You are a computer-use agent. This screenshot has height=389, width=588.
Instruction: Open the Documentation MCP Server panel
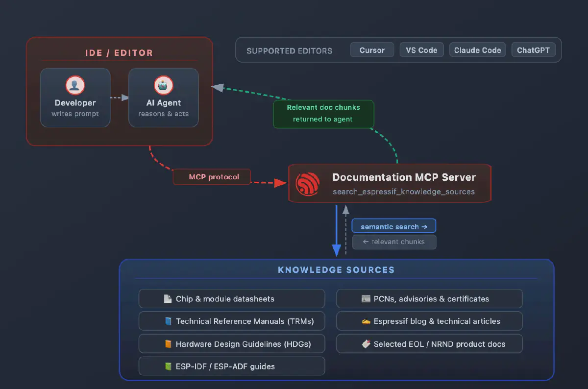[x=390, y=183]
